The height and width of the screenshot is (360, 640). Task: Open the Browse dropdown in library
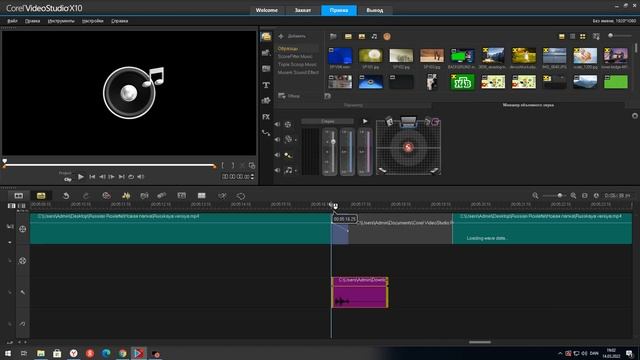[x=289, y=96]
